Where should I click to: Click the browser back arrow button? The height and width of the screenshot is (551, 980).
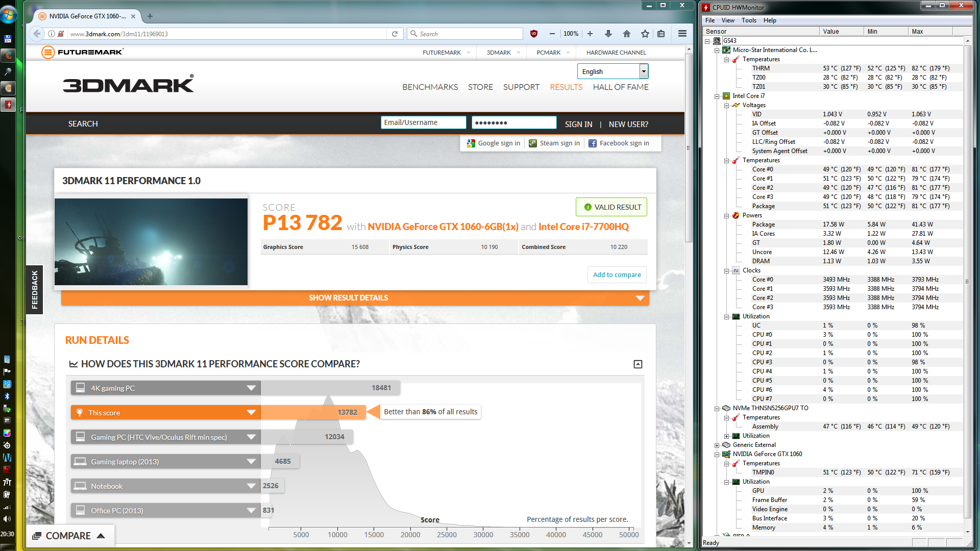[x=36, y=34]
